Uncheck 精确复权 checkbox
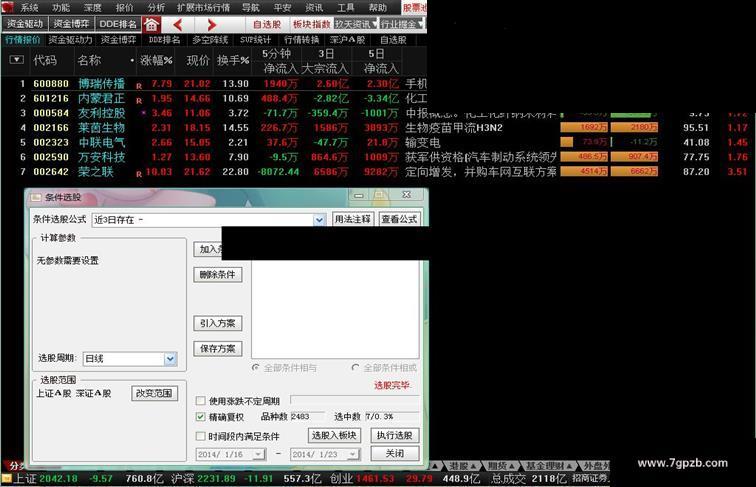This screenshot has height=487, width=756. (201, 417)
